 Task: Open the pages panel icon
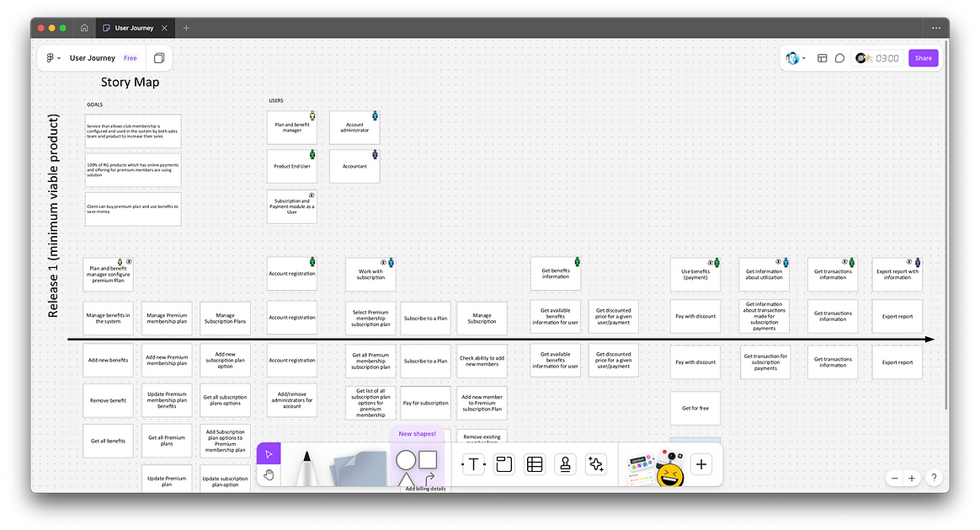click(x=159, y=58)
